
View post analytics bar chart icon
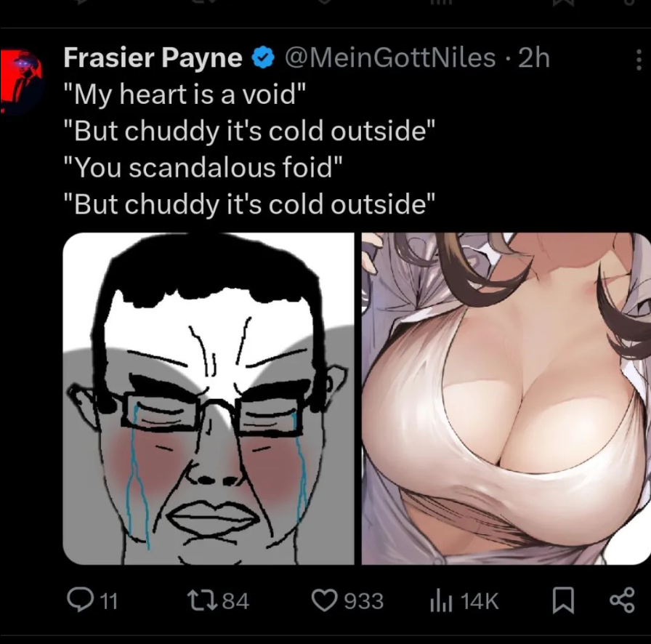point(440,601)
